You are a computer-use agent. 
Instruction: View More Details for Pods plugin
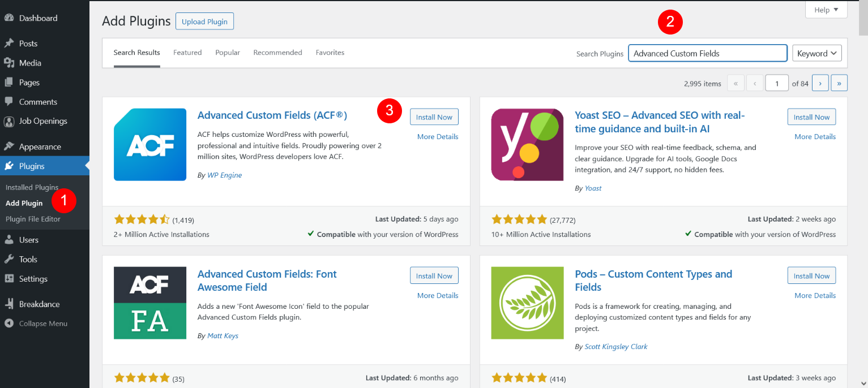815,295
